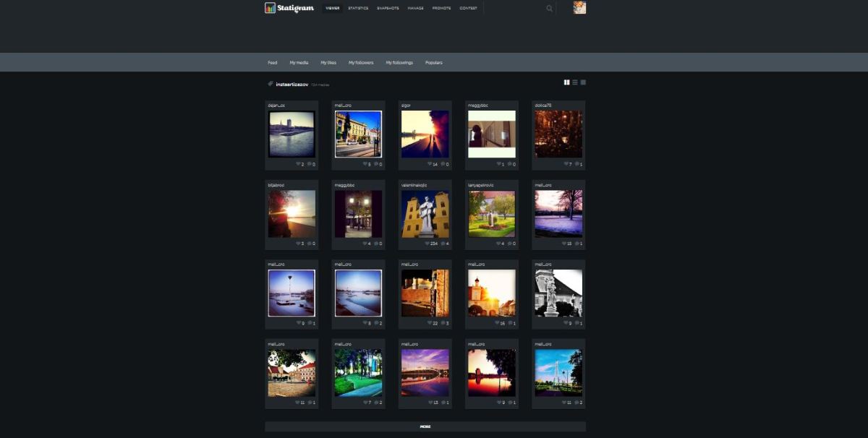The height and width of the screenshot is (438, 868).
Task: Open the black and white statue photo
Action: pyautogui.click(x=558, y=293)
